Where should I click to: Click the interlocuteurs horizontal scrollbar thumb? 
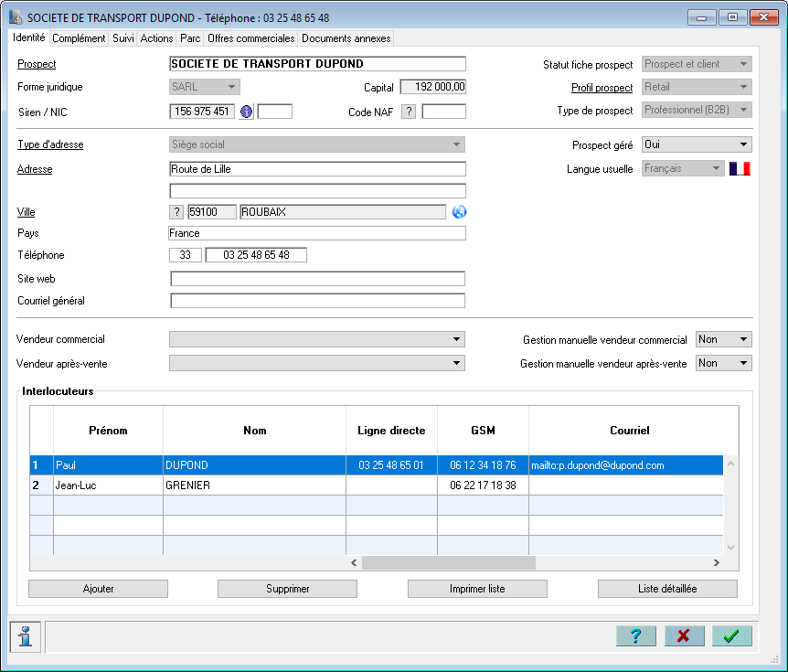(x=449, y=562)
